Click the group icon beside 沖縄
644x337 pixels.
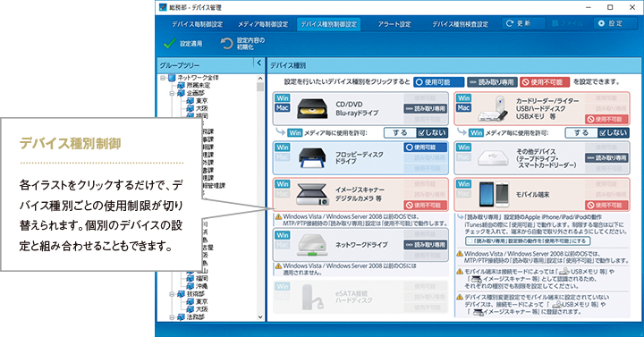pyautogui.click(x=190, y=286)
